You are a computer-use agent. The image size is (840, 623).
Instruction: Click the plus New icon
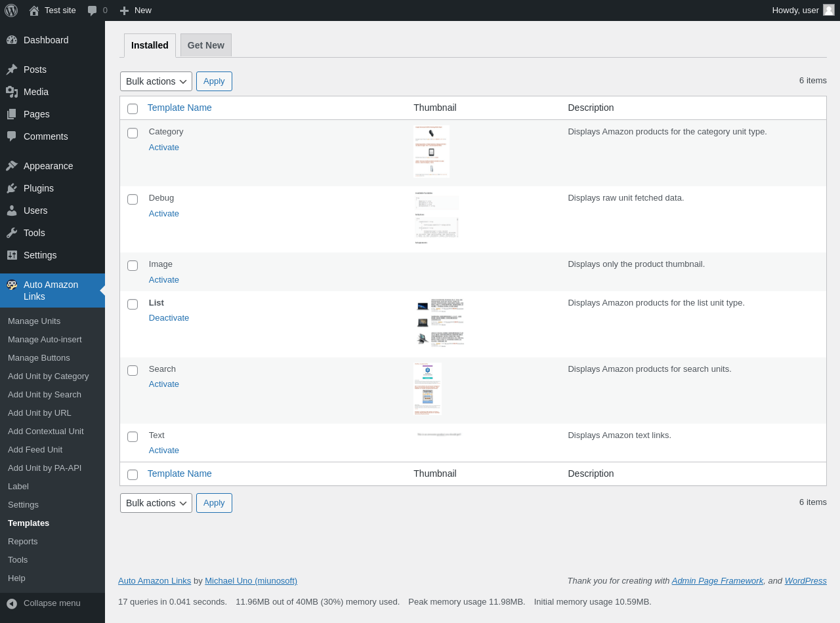click(124, 10)
